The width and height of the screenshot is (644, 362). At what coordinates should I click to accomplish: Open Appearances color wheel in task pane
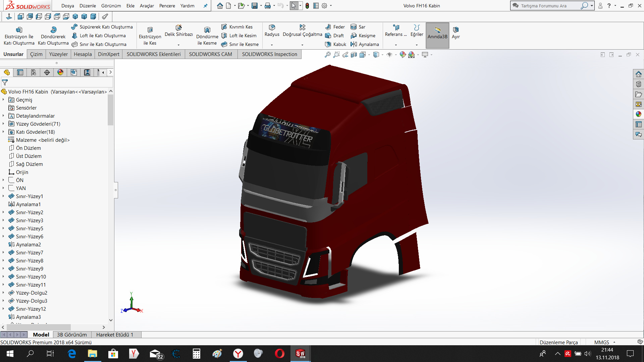click(638, 114)
